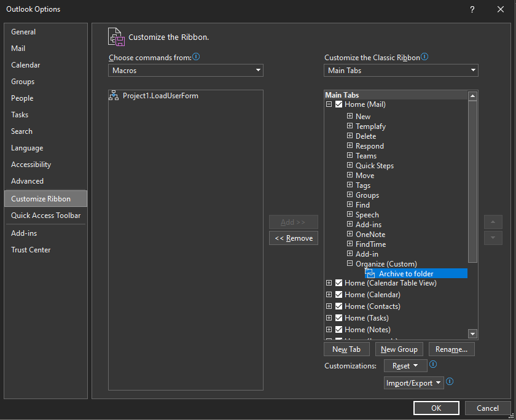The height and width of the screenshot is (420, 516).
Task: Open the Import/Export menu
Action: click(x=413, y=383)
